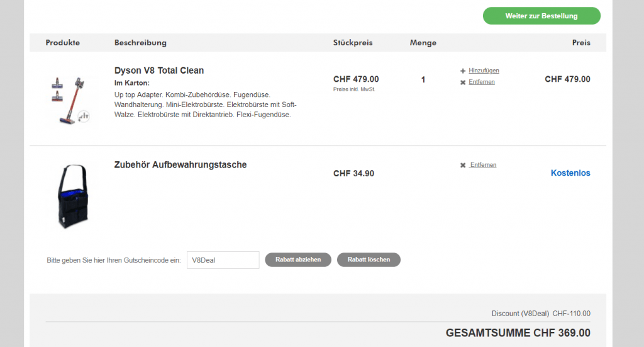Clear coupon with Rabatt löschen
Image resolution: width=644 pixels, height=347 pixels.
(x=369, y=259)
